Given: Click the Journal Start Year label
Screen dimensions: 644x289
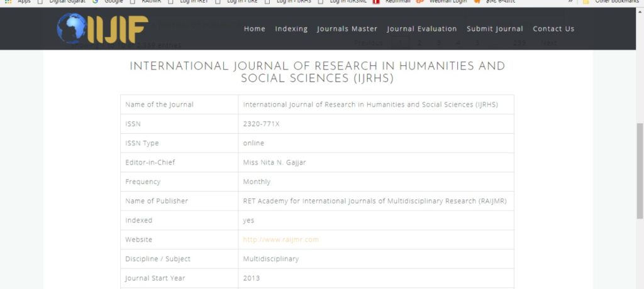Looking at the screenshot, I should point(155,278).
